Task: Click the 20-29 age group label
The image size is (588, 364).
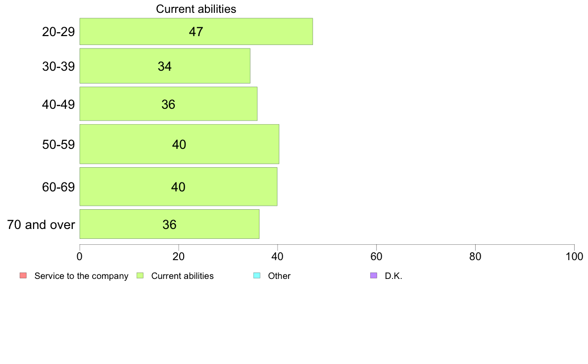Action: [x=58, y=32]
